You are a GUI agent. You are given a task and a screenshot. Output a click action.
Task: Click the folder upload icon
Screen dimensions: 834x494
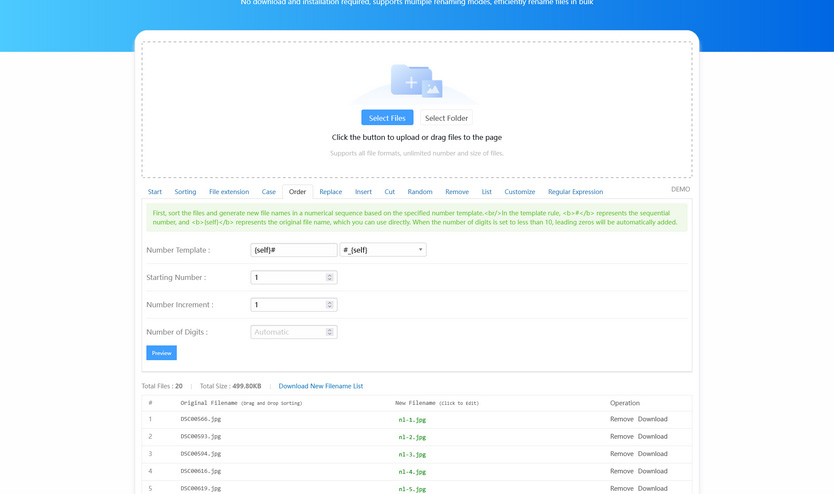point(415,81)
